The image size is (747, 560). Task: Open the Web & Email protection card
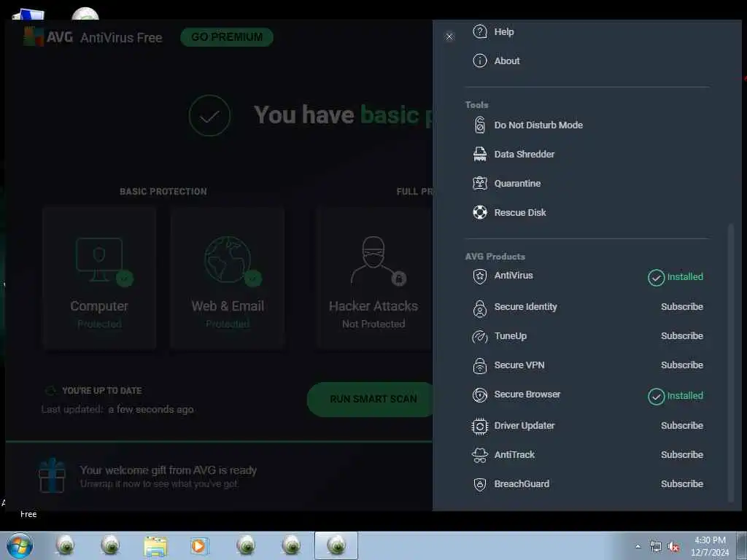228,279
